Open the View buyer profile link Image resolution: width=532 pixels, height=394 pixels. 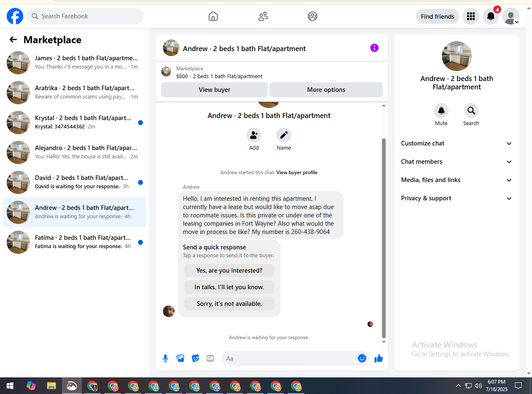click(297, 172)
